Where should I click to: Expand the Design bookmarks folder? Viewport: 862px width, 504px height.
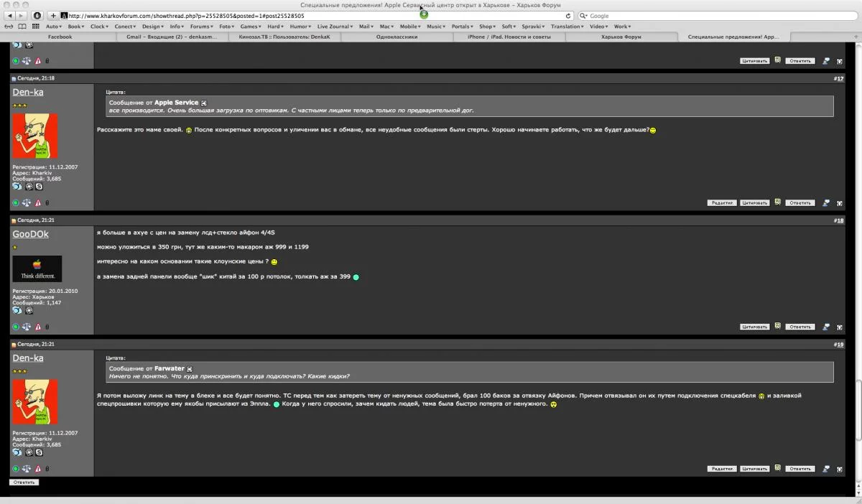tap(152, 27)
